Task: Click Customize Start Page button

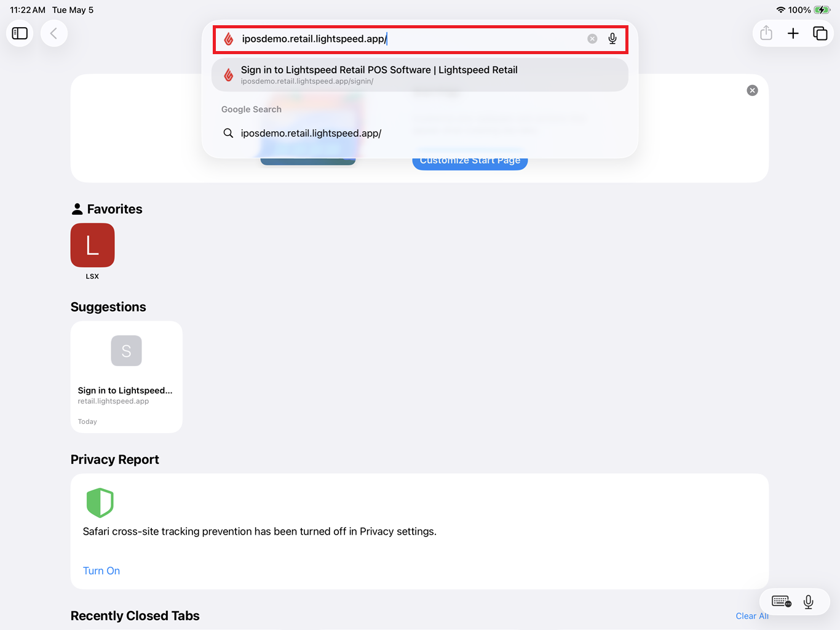Action: coord(470,161)
